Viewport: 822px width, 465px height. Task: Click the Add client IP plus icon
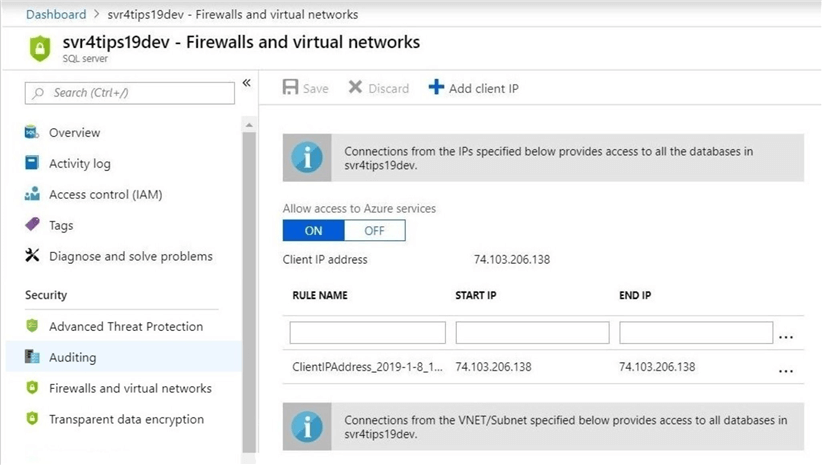[x=436, y=88]
